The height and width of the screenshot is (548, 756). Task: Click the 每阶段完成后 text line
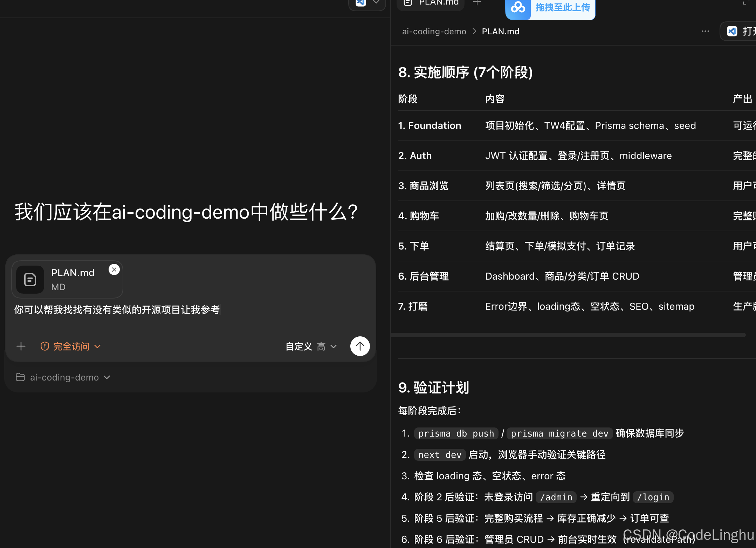coord(429,411)
